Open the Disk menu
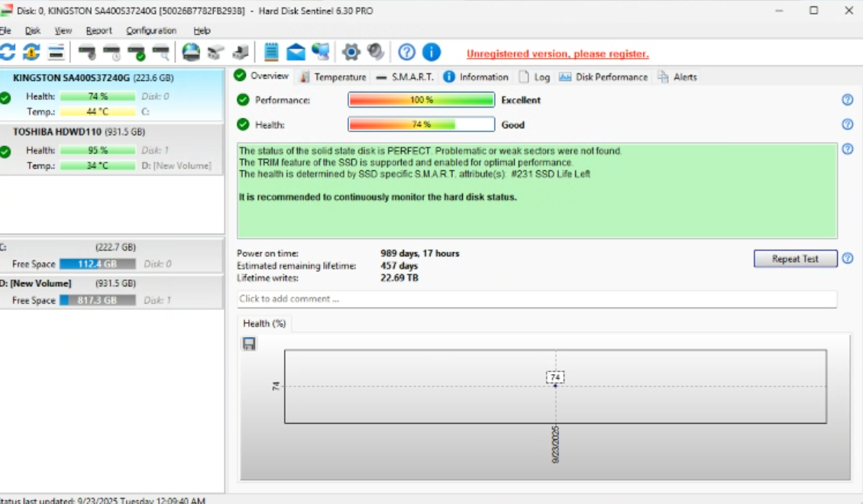The height and width of the screenshot is (504, 863). coord(33,31)
